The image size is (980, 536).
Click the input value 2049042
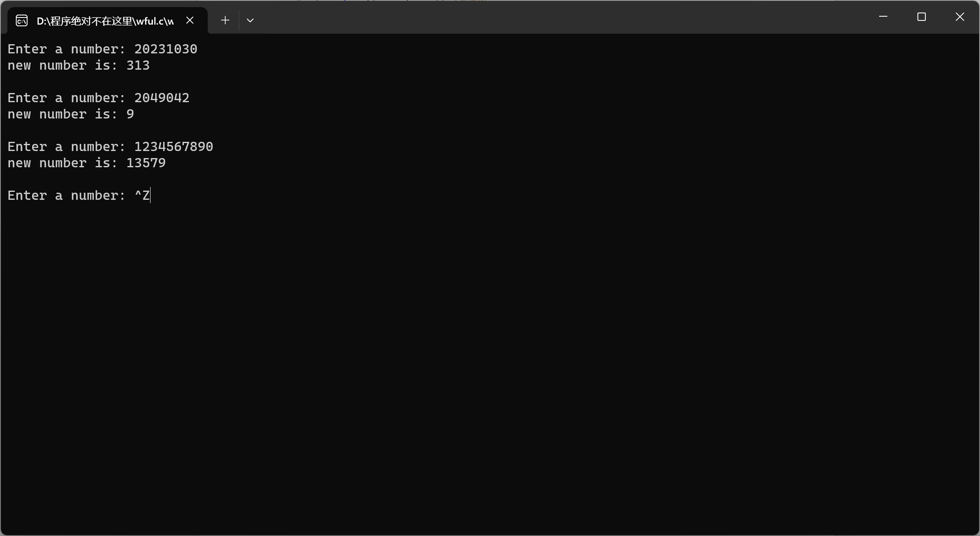(162, 98)
